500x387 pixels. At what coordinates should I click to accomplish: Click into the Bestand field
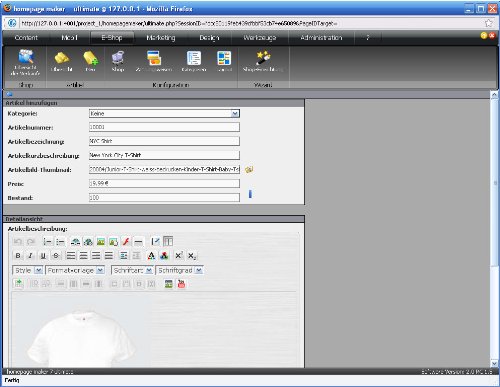(x=164, y=198)
